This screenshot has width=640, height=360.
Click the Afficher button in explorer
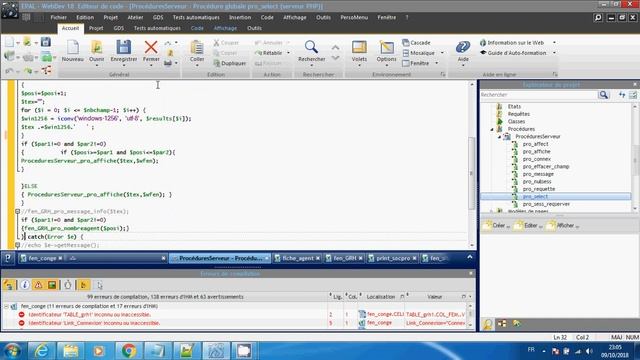coord(562,225)
